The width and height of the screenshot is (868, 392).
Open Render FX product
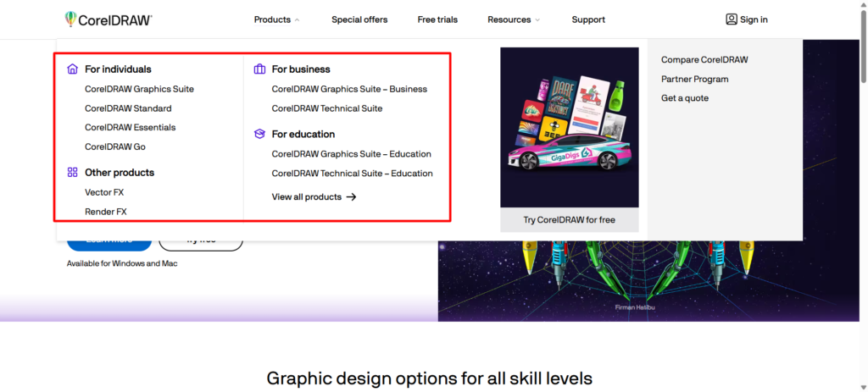pyautogui.click(x=106, y=212)
